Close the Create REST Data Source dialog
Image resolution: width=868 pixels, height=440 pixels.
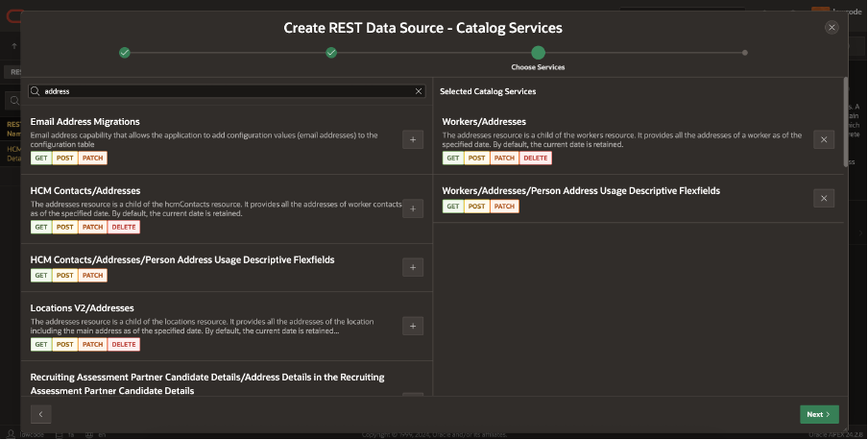click(832, 28)
